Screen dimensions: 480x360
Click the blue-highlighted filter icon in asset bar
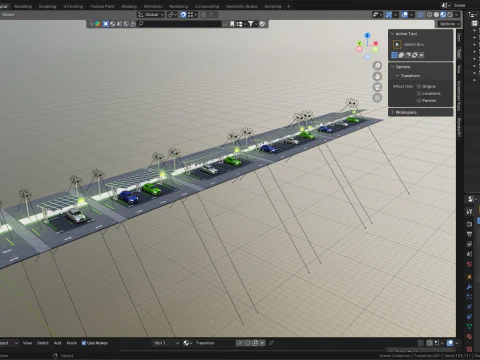click(106, 24)
